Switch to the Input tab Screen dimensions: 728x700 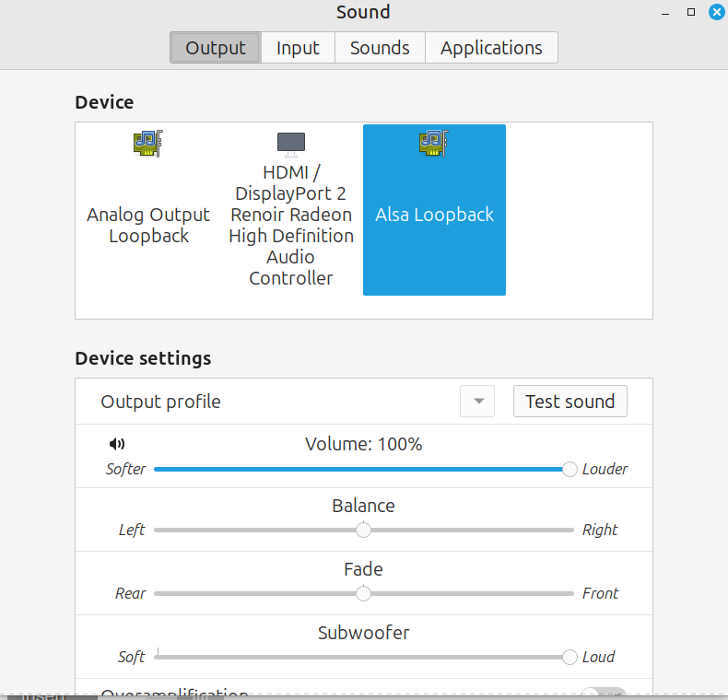click(298, 48)
